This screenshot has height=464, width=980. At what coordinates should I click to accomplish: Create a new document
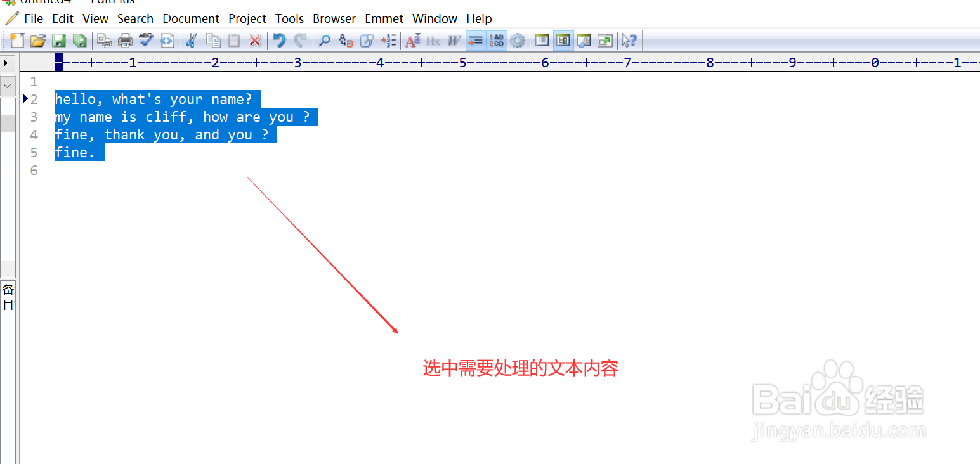click(16, 40)
